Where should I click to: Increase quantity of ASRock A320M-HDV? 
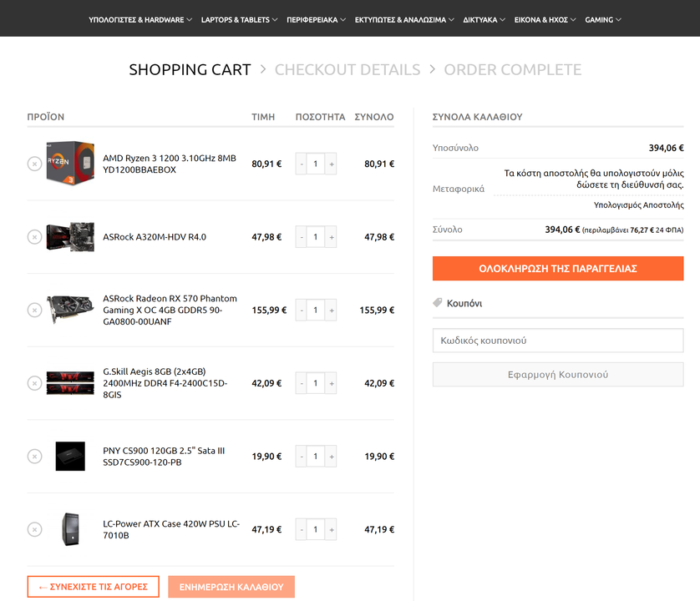332,237
